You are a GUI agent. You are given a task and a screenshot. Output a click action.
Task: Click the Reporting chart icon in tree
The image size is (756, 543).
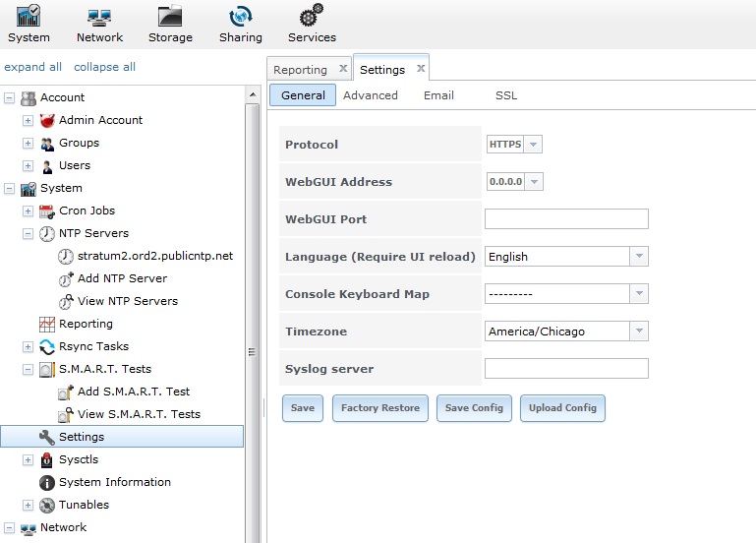click(46, 324)
